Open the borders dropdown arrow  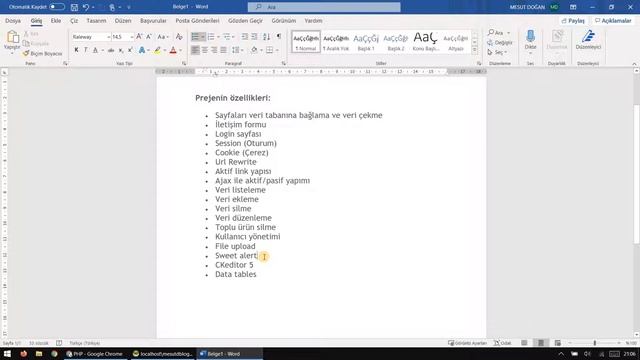[277, 50]
